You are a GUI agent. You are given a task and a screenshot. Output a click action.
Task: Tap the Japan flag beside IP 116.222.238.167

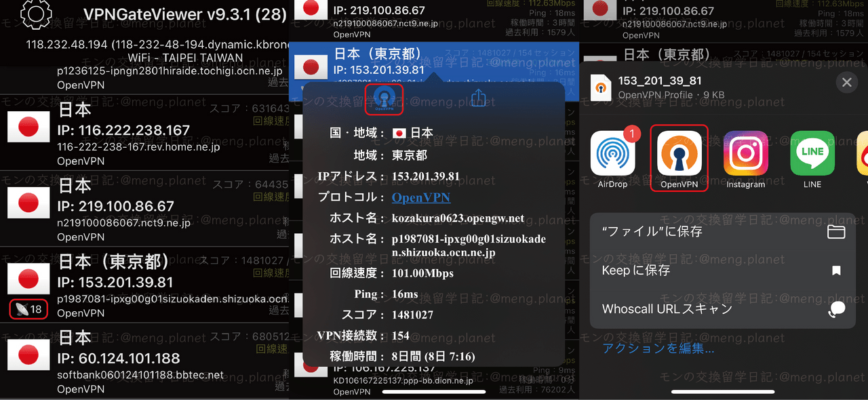28,127
